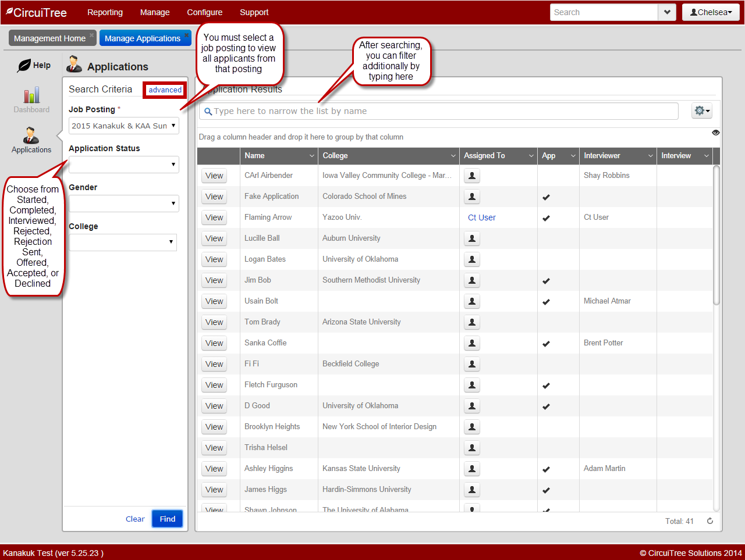Click the refresh icon beside Total: 41
Viewport: 745px width, 560px height.
(710, 521)
